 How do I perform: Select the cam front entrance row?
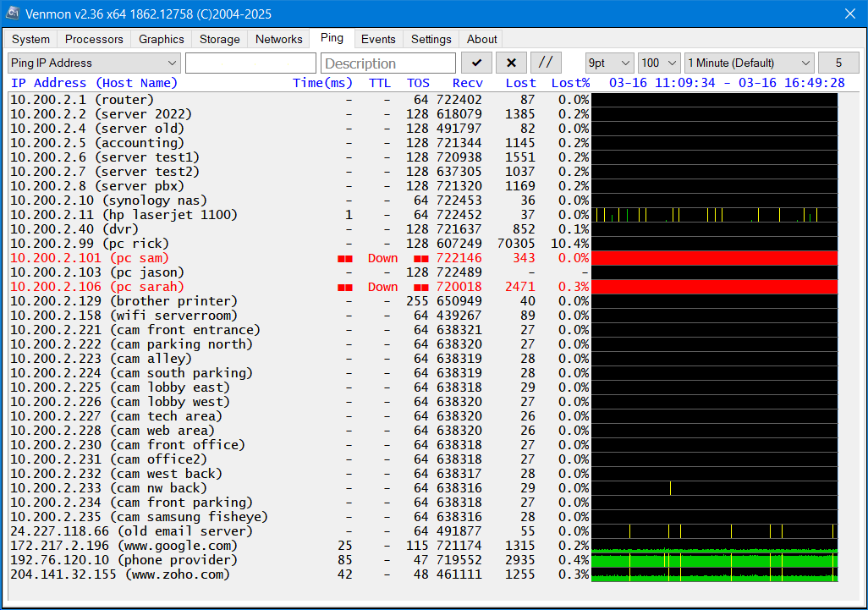click(424, 330)
